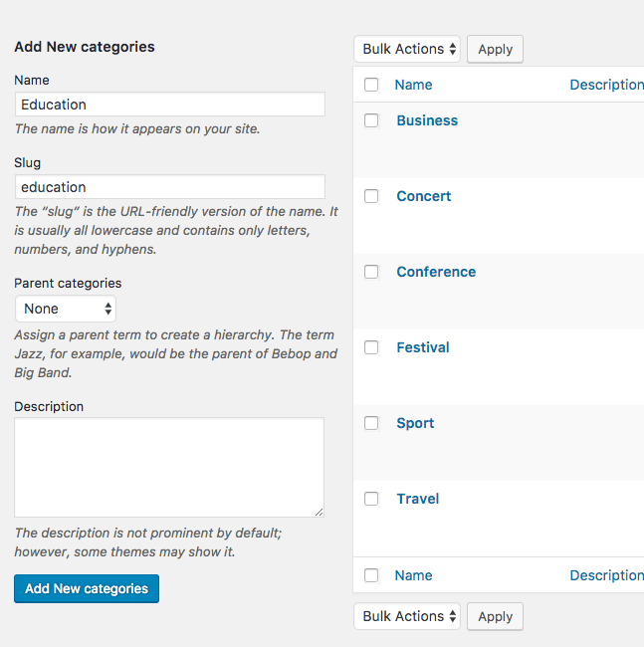Check the Travel row checkbox

point(371,499)
